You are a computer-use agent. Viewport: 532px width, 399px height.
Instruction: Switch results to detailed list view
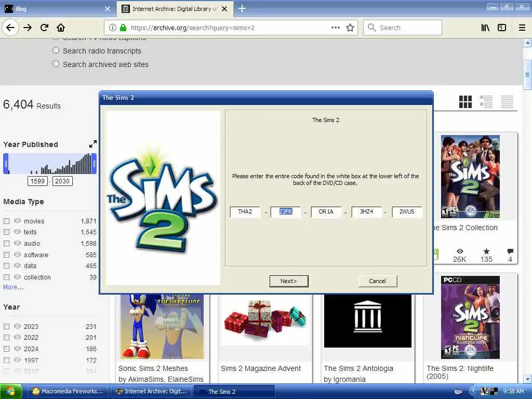(486, 101)
